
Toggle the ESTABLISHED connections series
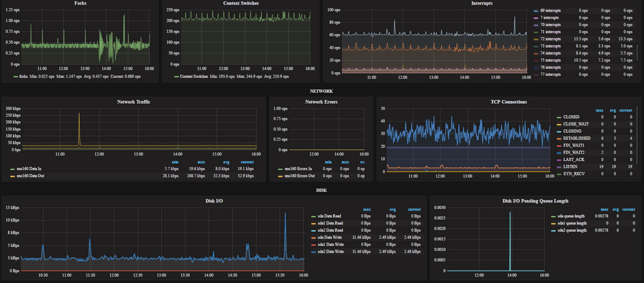(577, 138)
